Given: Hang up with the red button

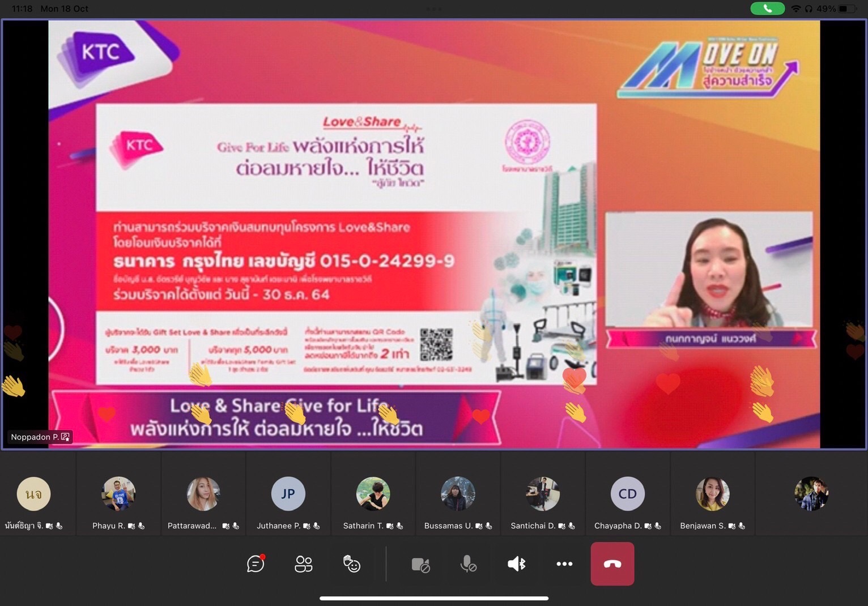Looking at the screenshot, I should click(612, 564).
